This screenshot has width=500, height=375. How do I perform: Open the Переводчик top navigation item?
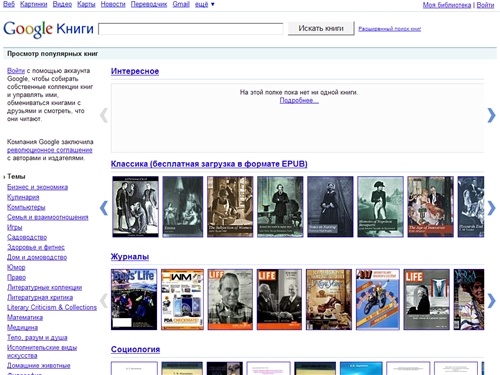click(x=149, y=4)
